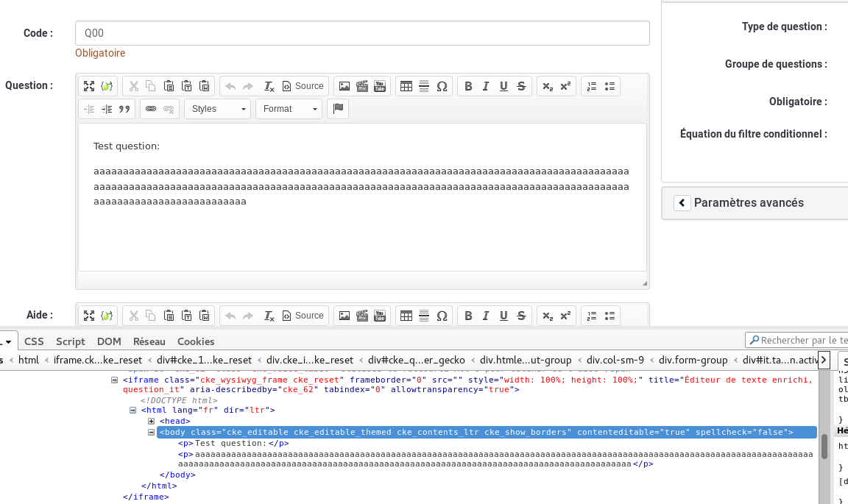Expand the Paramètres avancés panel
This screenshot has width=848, height=504.
(x=682, y=202)
